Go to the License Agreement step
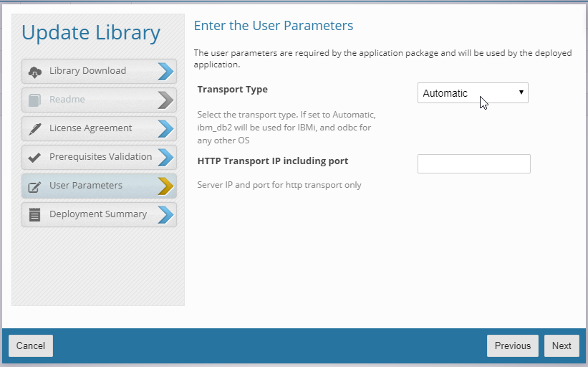 coord(91,128)
